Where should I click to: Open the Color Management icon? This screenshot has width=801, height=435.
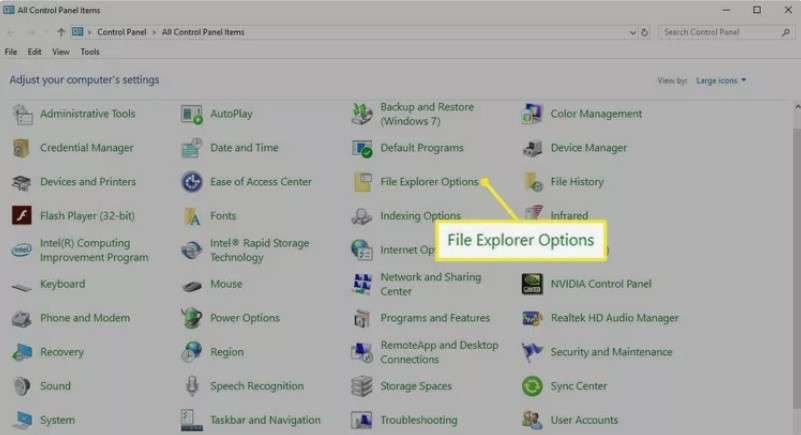(x=532, y=114)
